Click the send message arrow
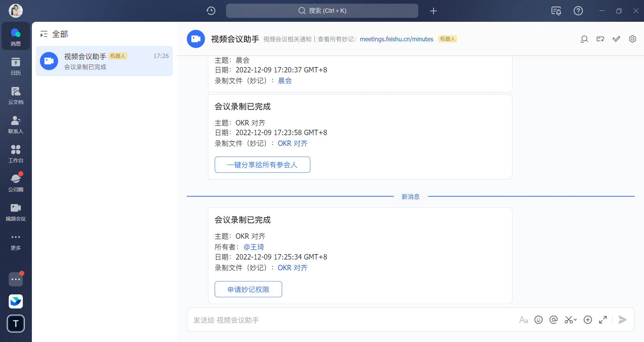Viewport: 644px width, 342px height. pos(623,320)
